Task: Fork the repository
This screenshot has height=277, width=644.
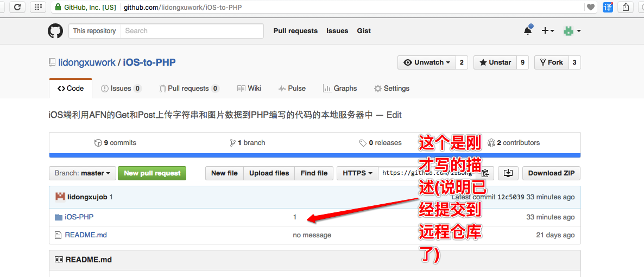Action: [551, 62]
